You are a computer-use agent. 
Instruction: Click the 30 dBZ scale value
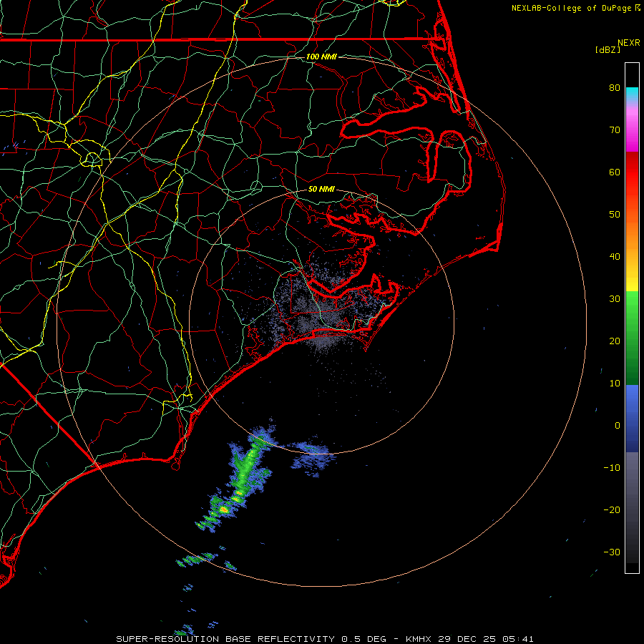[x=615, y=298]
